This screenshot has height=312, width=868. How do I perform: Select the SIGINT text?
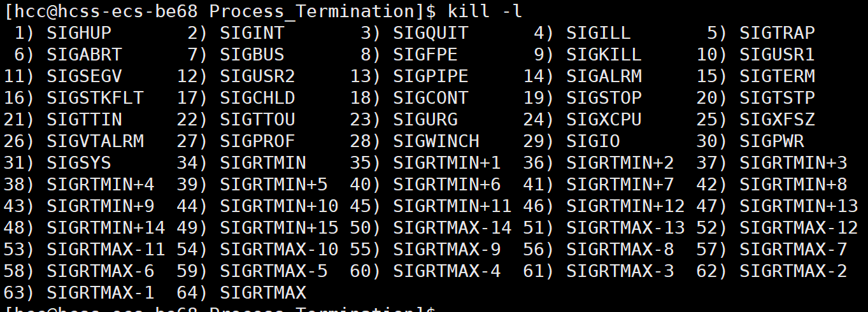tap(252, 32)
